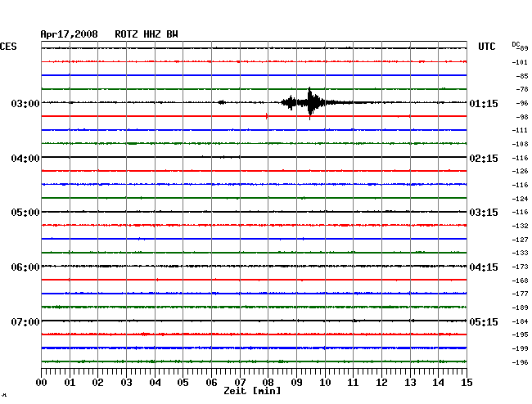Click the -196 DC value
This screenshot has height=404, width=532.
point(520,362)
